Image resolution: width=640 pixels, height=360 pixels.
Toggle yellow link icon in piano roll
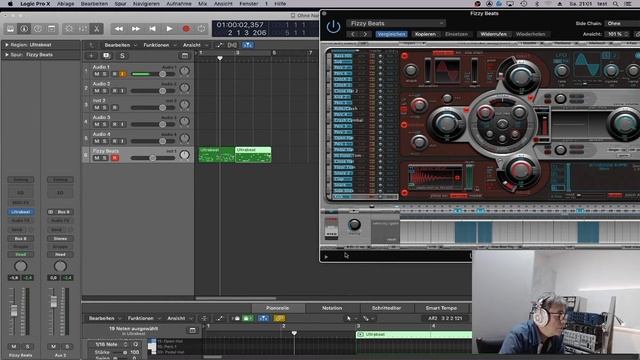(x=279, y=318)
